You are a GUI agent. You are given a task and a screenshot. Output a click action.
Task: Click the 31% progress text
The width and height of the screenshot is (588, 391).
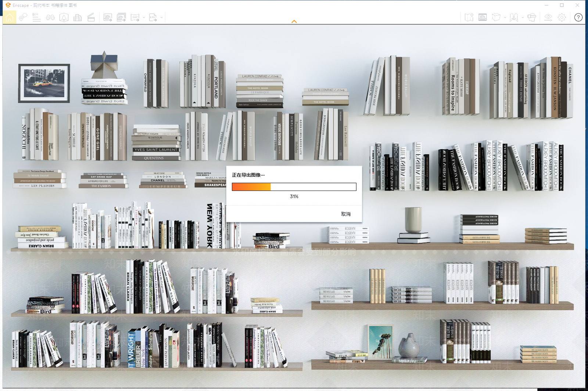pos(294,196)
